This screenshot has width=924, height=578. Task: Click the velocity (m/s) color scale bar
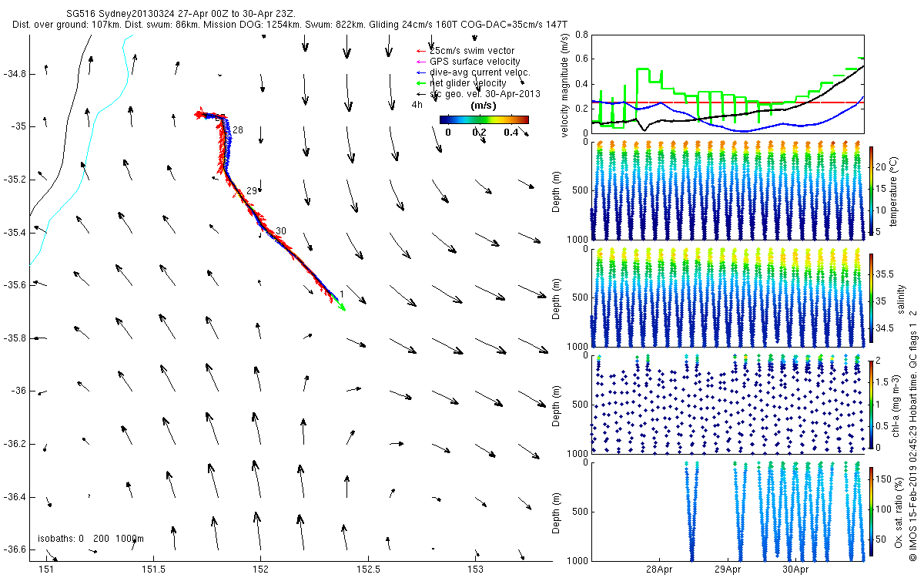click(484, 119)
